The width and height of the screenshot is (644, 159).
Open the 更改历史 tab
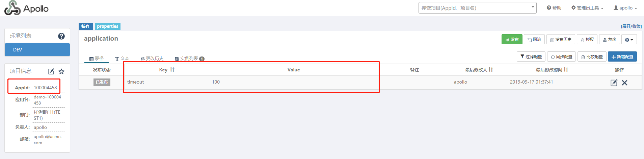pyautogui.click(x=152, y=59)
